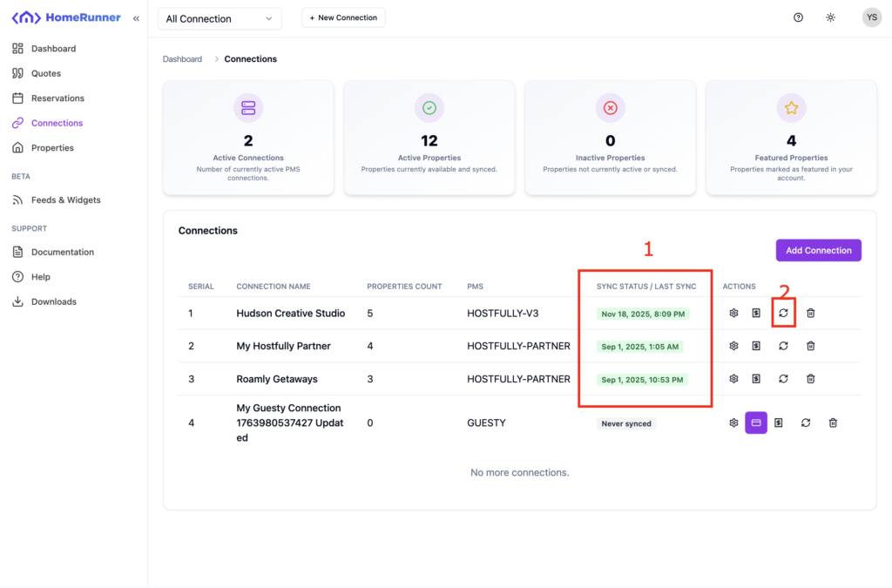892x588 pixels.
Task: Open settings gear for My Guesty Connection
Action: pos(733,422)
